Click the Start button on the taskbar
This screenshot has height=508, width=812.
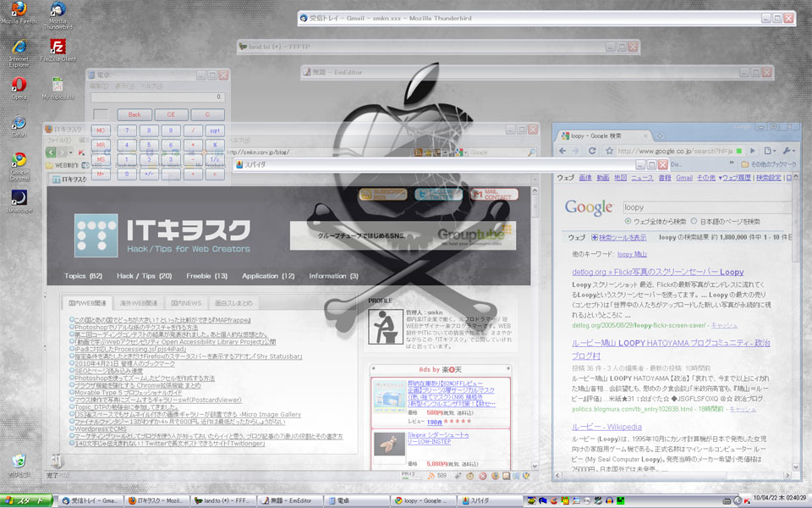coord(28,501)
